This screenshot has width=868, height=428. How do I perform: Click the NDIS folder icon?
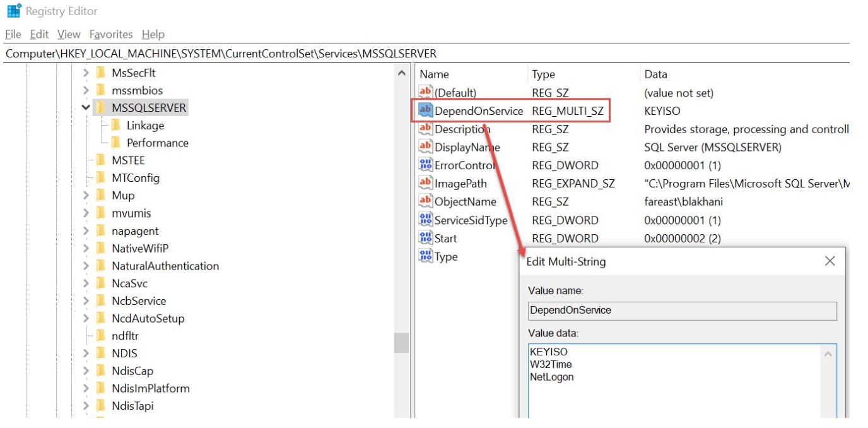tap(100, 354)
